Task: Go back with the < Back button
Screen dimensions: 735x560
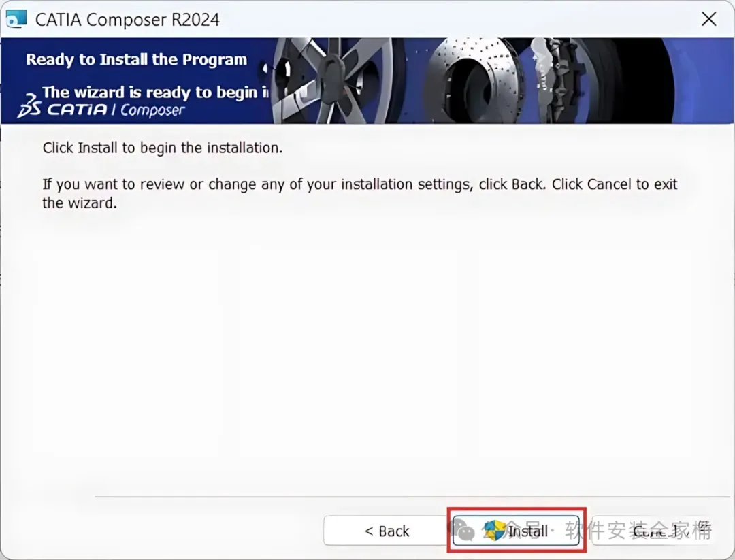Action: point(387,531)
